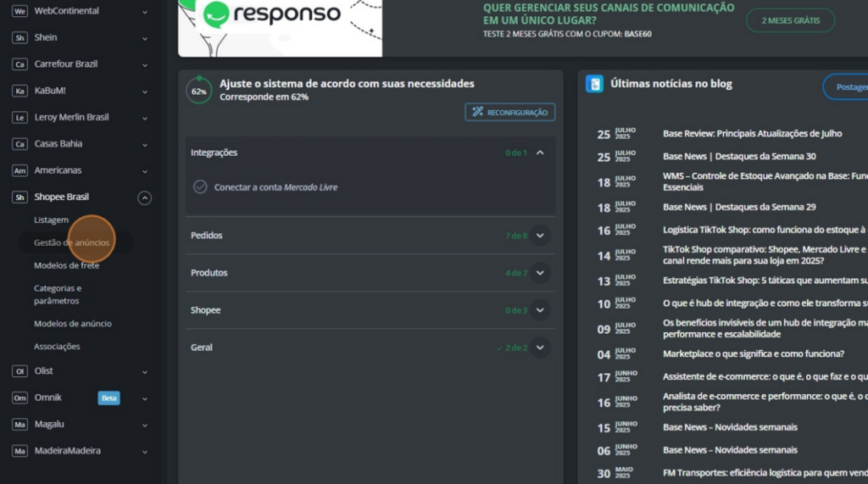The height and width of the screenshot is (484, 868).
Task: Click the Reconfiguração button
Action: tap(509, 112)
